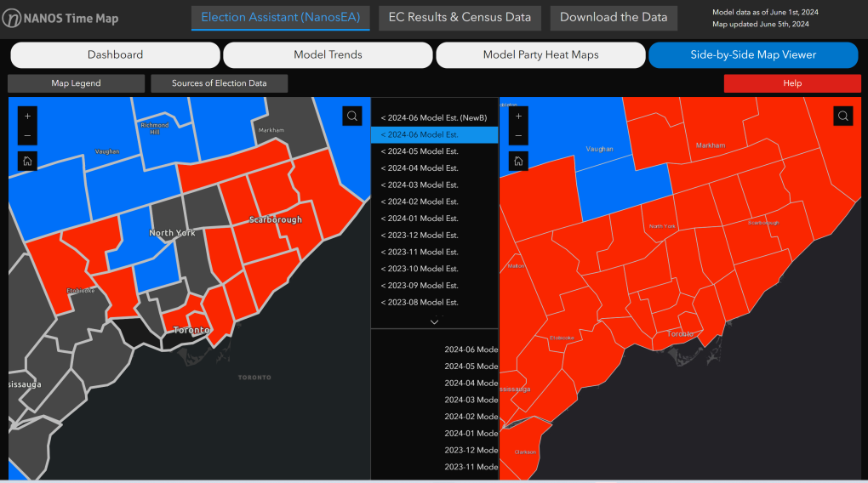Click North York label on left map

tap(172, 233)
